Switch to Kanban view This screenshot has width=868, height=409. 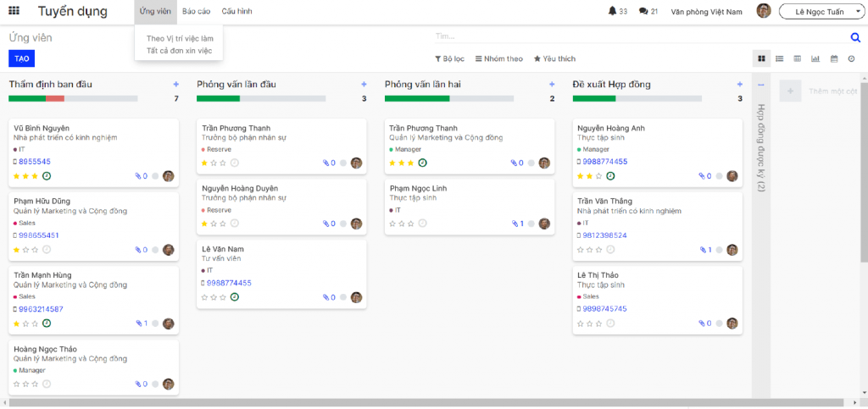(x=761, y=58)
